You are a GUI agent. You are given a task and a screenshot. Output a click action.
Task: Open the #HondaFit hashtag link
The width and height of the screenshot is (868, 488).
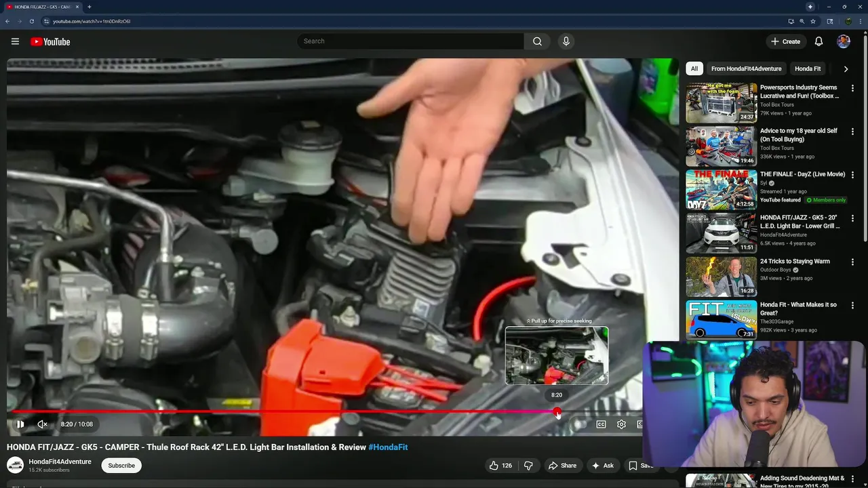(388, 447)
